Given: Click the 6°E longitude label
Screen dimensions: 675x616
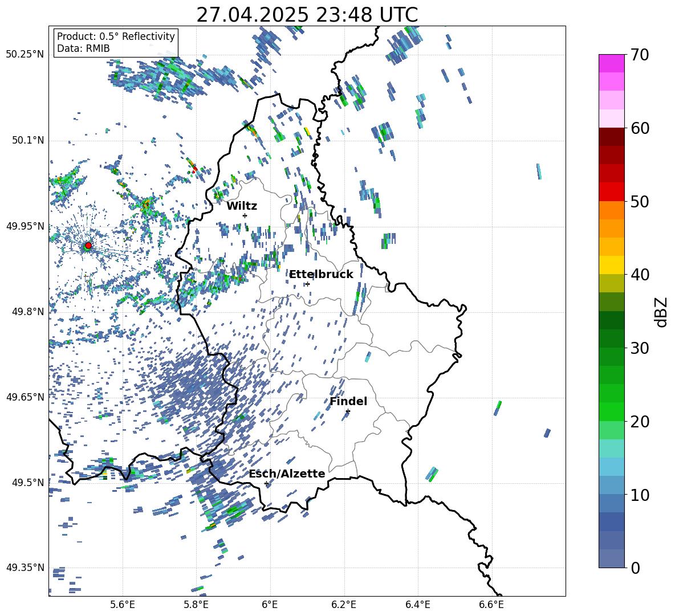Looking at the screenshot, I should [270, 605].
